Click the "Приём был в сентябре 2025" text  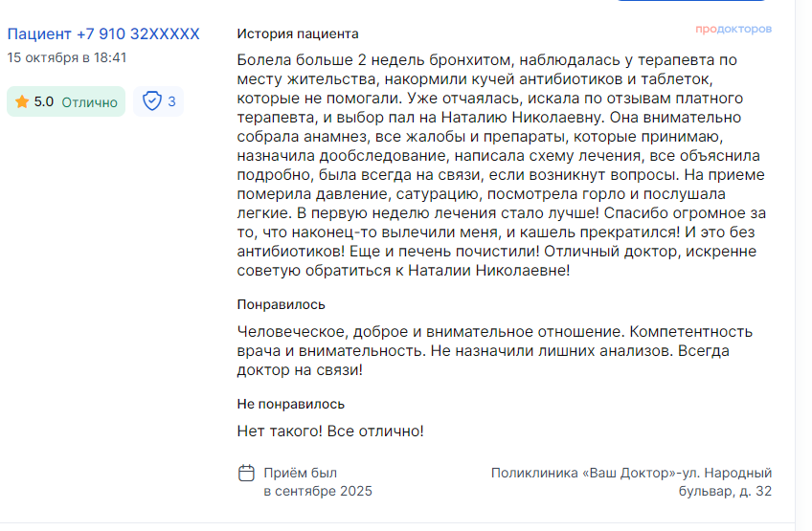click(317, 482)
